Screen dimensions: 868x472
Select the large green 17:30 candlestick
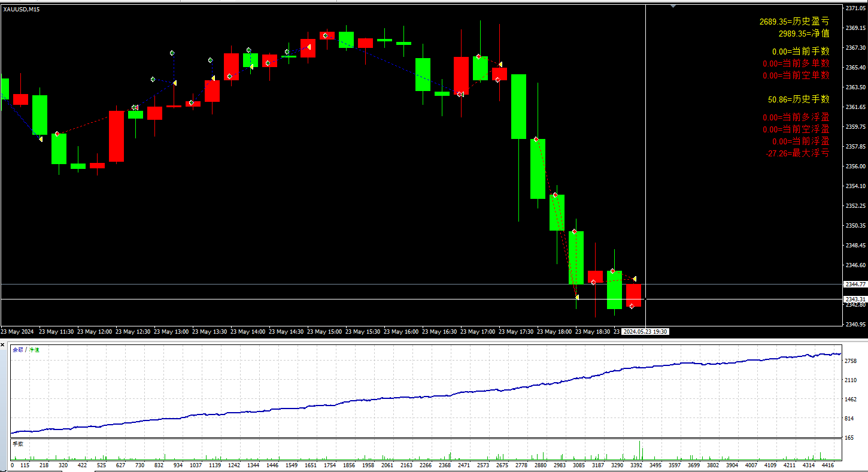click(518, 107)
